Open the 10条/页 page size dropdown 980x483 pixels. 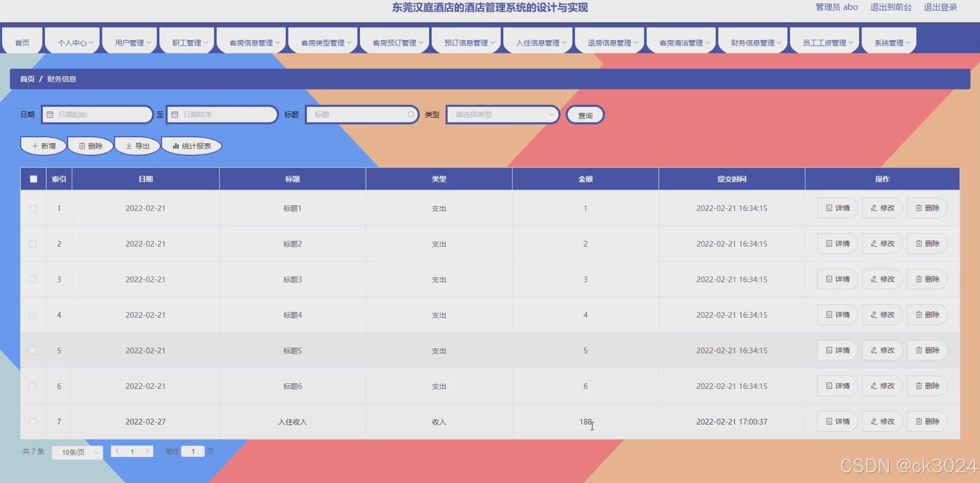point(78,452)
